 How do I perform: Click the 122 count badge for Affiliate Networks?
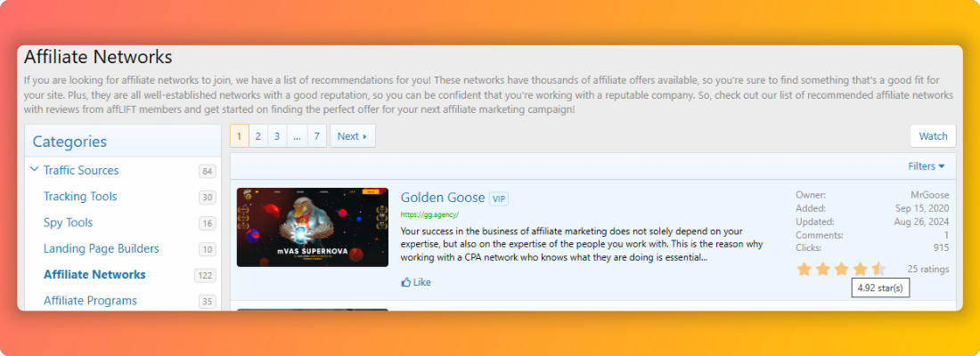tap(205, 275)
